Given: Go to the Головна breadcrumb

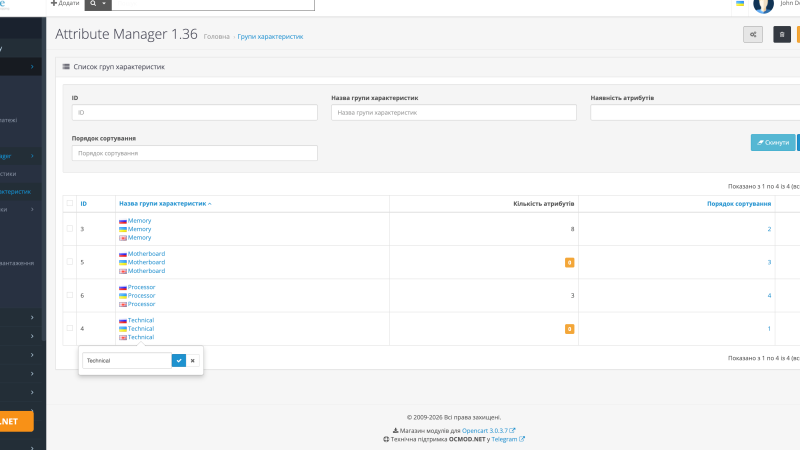Looking at the screenshot, I should click(216, 37).
